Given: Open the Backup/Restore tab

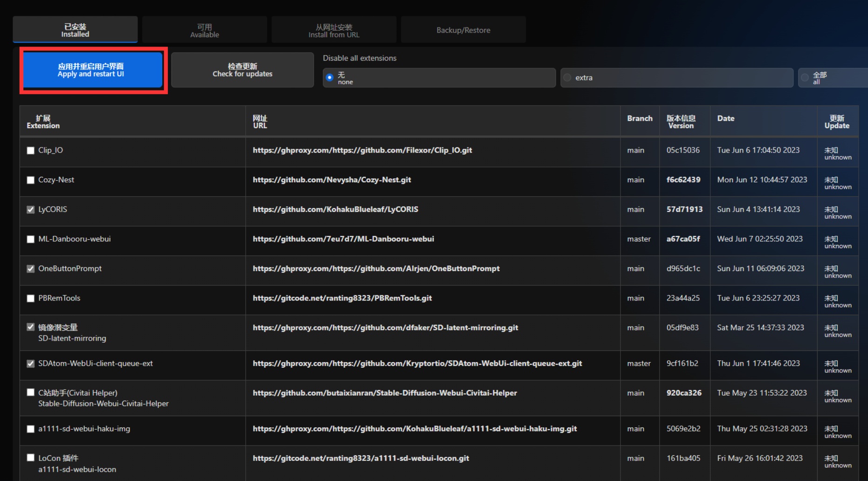Looking at the screenshot, I should pyautogui.click(x=463, y=30).
